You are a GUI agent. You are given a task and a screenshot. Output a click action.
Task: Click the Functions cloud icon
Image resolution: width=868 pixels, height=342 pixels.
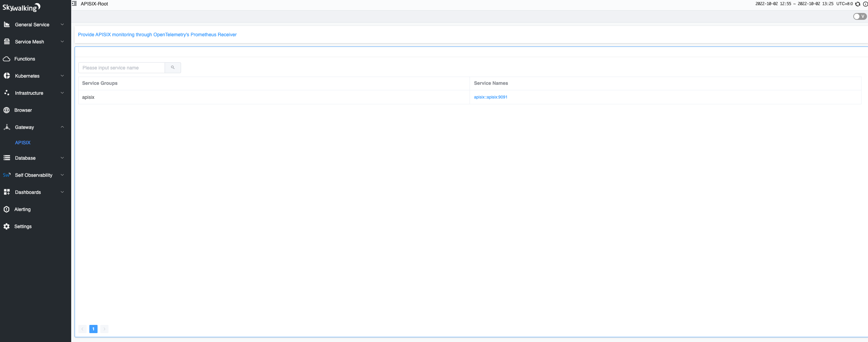pyautogui.click(x=7, y=59)
